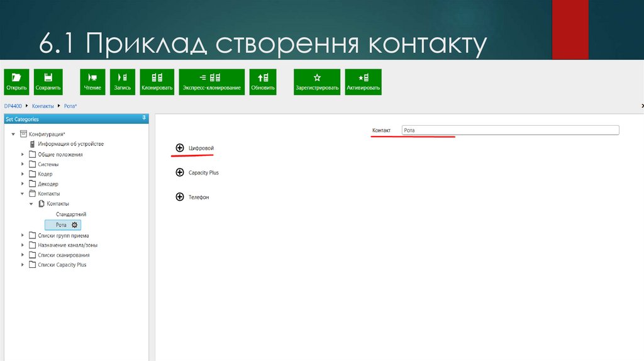Select Информация об устройстве tree item
The image size is (644, 361).
(70, 144)
